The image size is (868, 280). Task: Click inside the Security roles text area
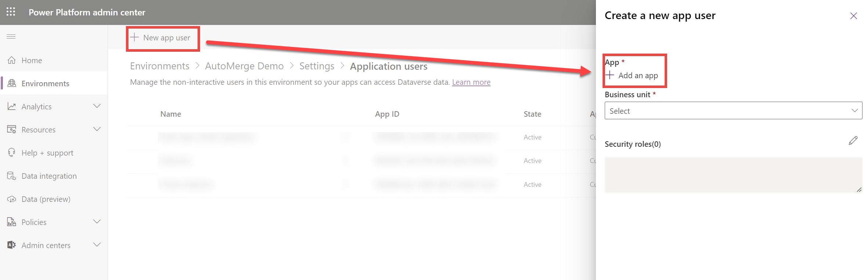coord(733,175)
